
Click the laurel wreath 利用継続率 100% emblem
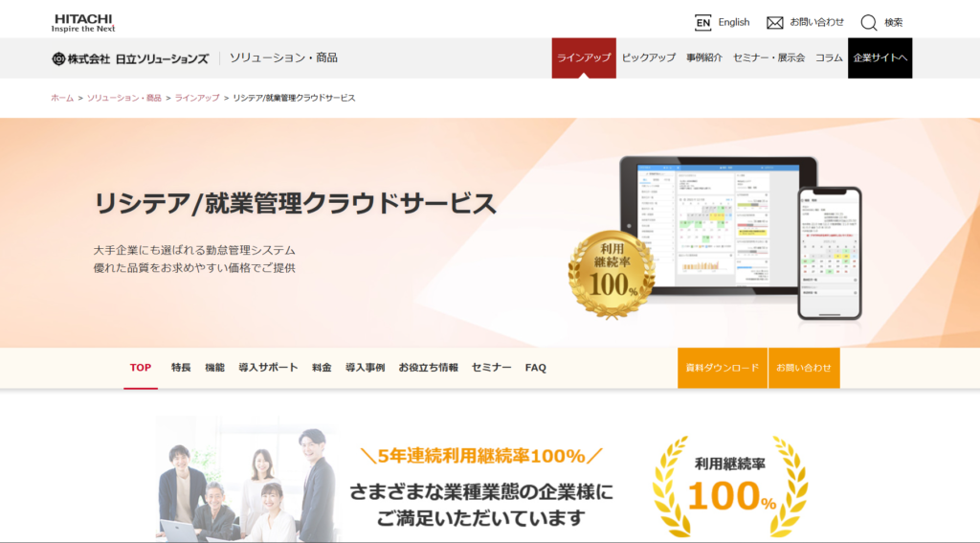tap(730, 486)
